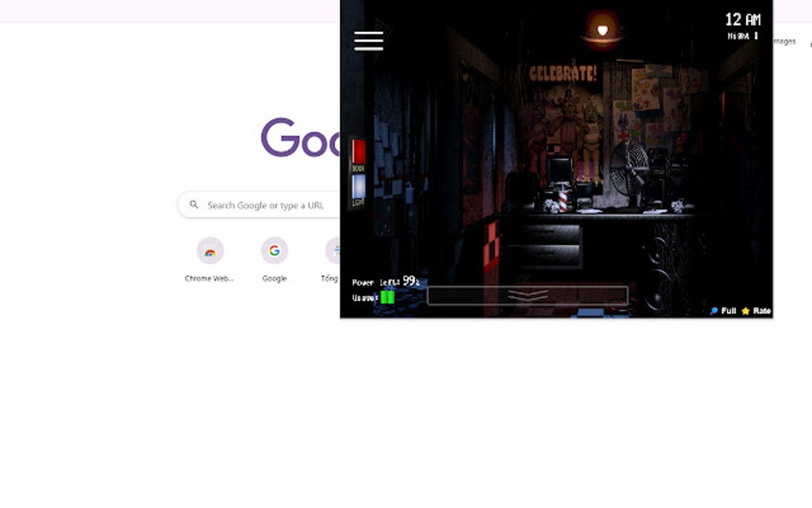812x508 pixels.
Task: Open the Chrome Web Store shortcut icon
Action: click(x=209, y=251)
